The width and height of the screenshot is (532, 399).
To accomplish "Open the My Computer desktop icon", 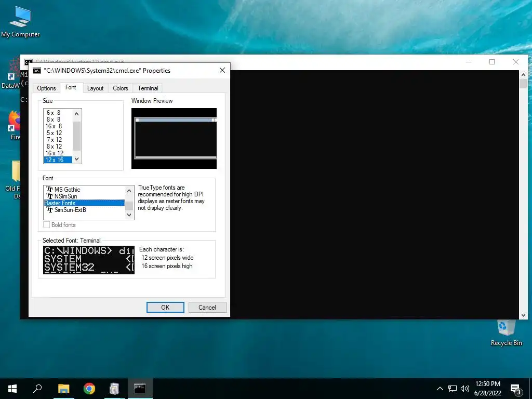I will [x=20, y=22].
